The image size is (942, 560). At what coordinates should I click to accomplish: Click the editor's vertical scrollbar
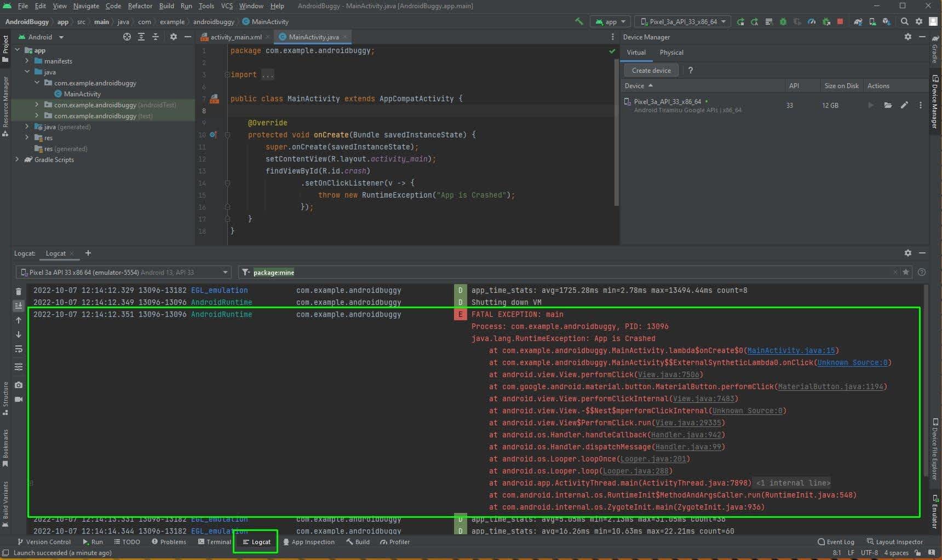tap(616, 131)
